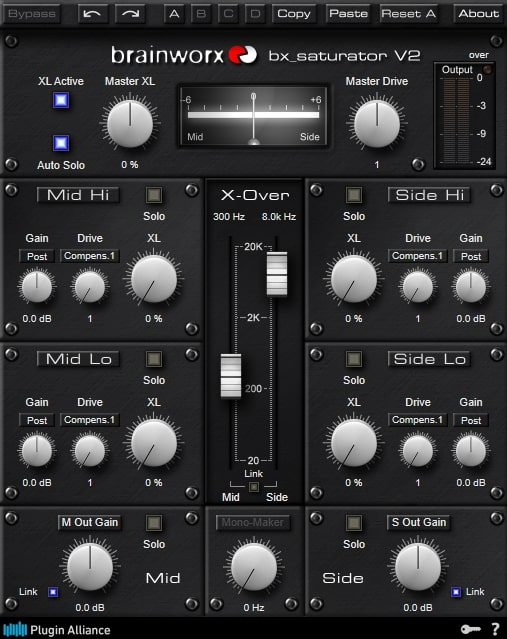Image resolution: width=507 pixels, height=639 pixels.
Task: Enable Solo on Side Hi band
Action: pyautogui.click(x=354, y=195)
